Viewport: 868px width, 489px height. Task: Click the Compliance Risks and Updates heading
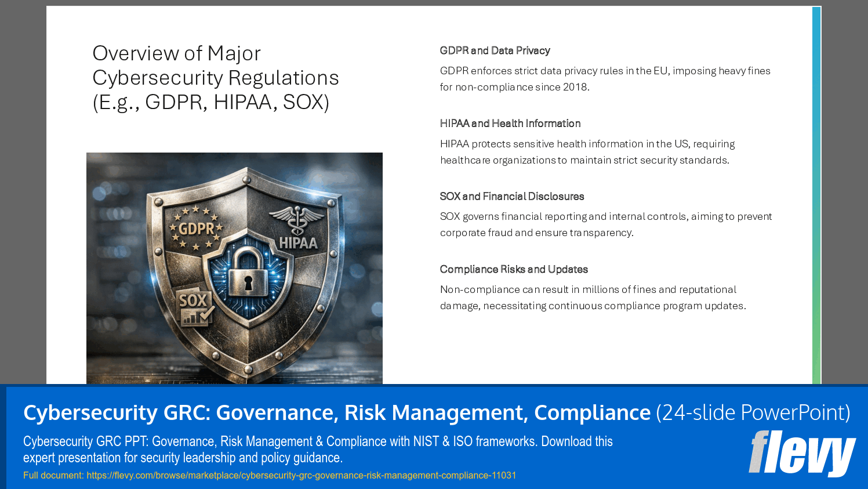point(514,269)
